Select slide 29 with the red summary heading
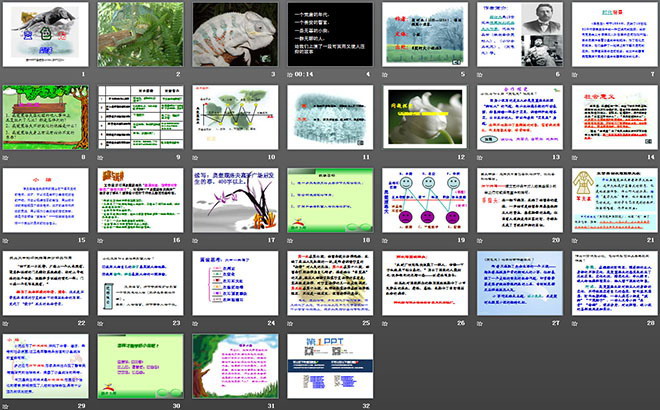The height and width of the screenshot is (410, 660). pos(46,366)
